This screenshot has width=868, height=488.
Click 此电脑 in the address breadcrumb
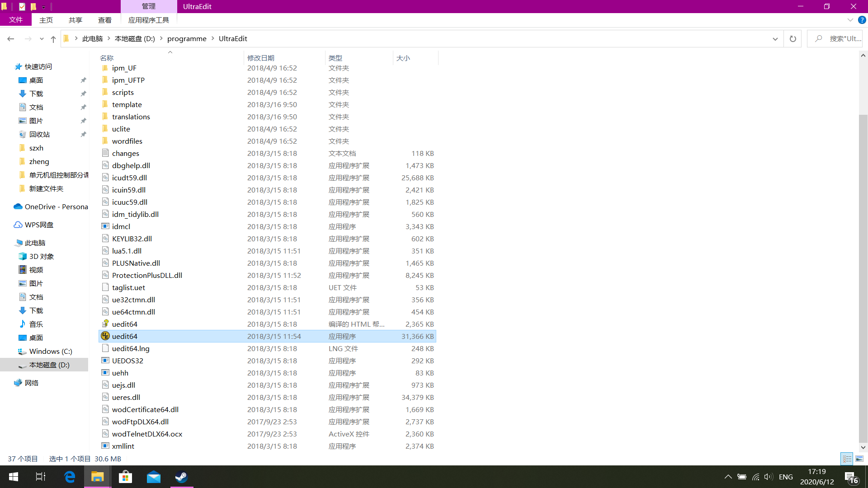click(x=93, y=39)
